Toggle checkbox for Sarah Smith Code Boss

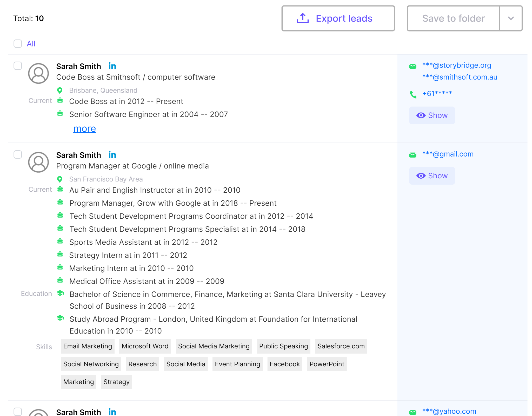[18, 65]
